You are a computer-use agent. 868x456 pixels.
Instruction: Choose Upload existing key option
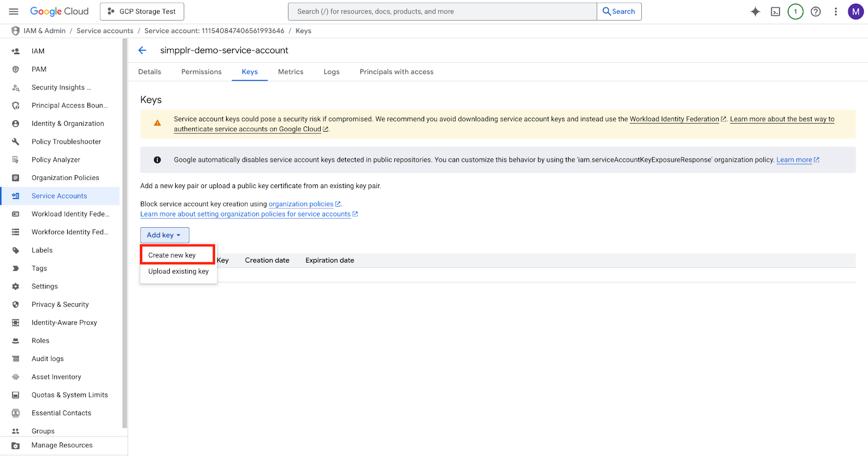click(x=178, y=272)
